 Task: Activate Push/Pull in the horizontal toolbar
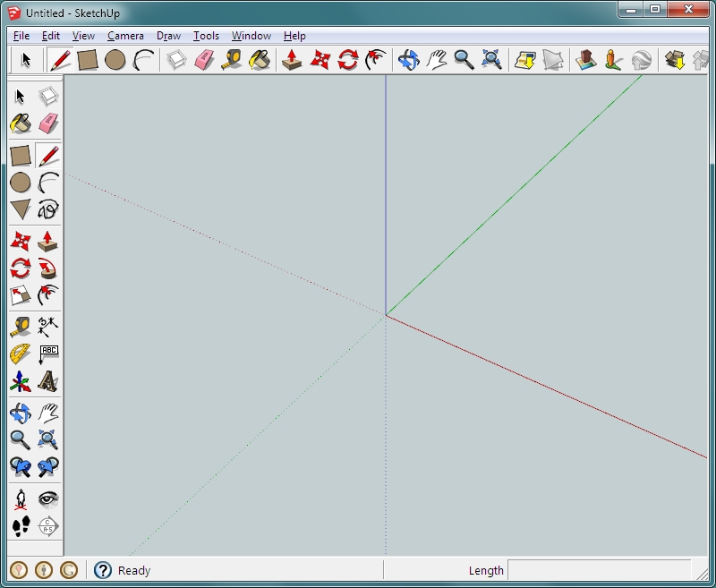coord(292,60)
